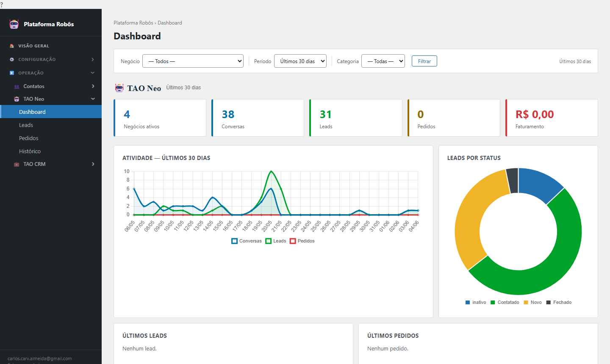Click the carlos.carv.almeida@gmail.com account text

tap(40, 358)
